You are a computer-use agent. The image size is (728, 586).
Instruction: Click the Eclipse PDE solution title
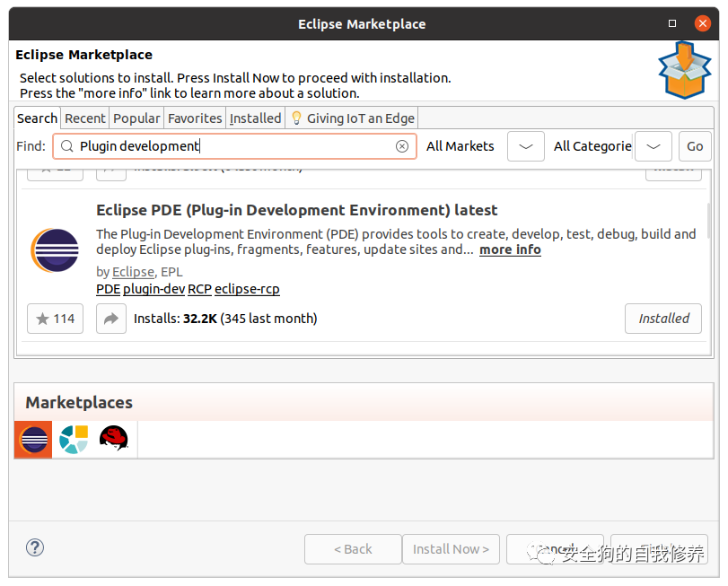pos(297,210)
